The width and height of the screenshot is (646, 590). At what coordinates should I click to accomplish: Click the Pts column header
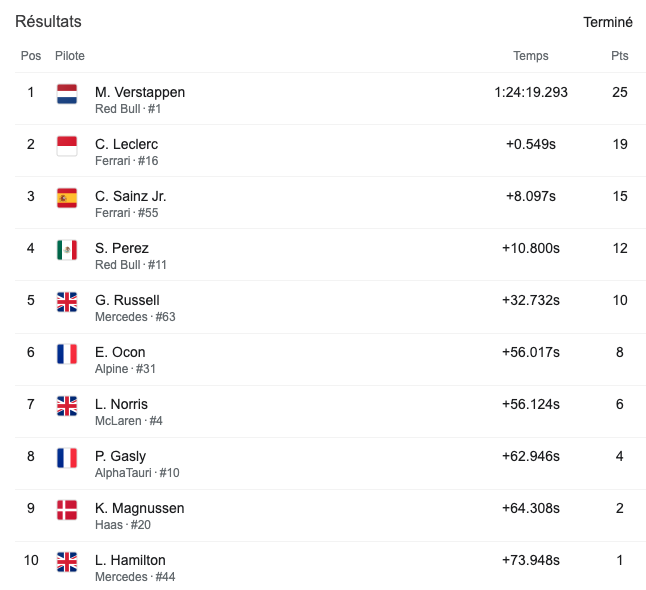[x=620, y=56]
